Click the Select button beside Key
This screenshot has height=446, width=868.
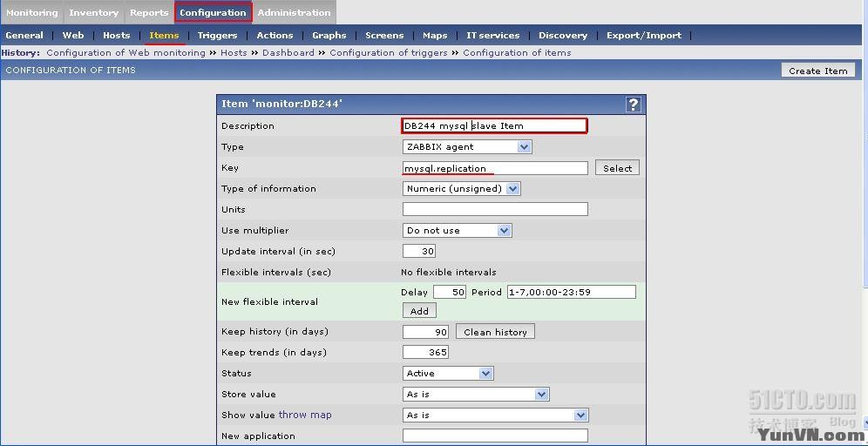tap(617, 167)
